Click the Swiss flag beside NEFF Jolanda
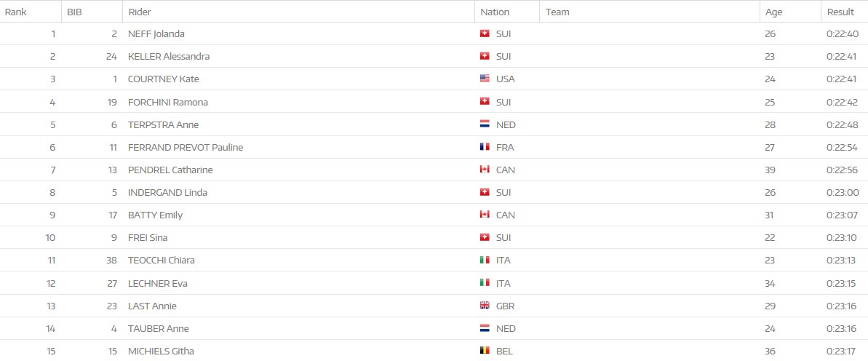 click(x=485, y=33)
